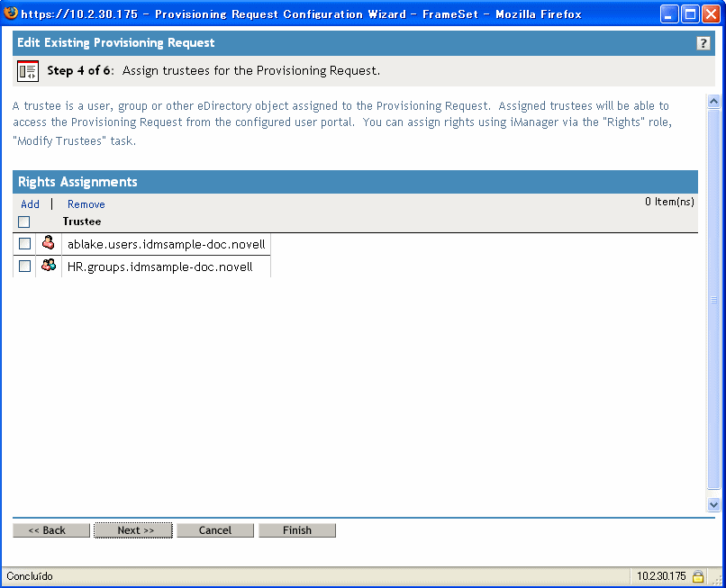The height and width of the screenshot is (588, 726).
Task: Go back with the << Back button
Action: 51,530
